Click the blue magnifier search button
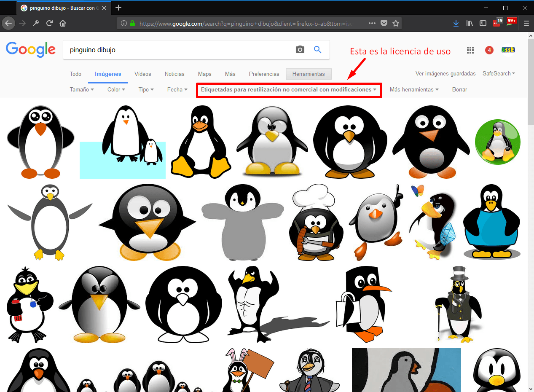This screenshot has width=534, height=392. (x=318, y=50)
